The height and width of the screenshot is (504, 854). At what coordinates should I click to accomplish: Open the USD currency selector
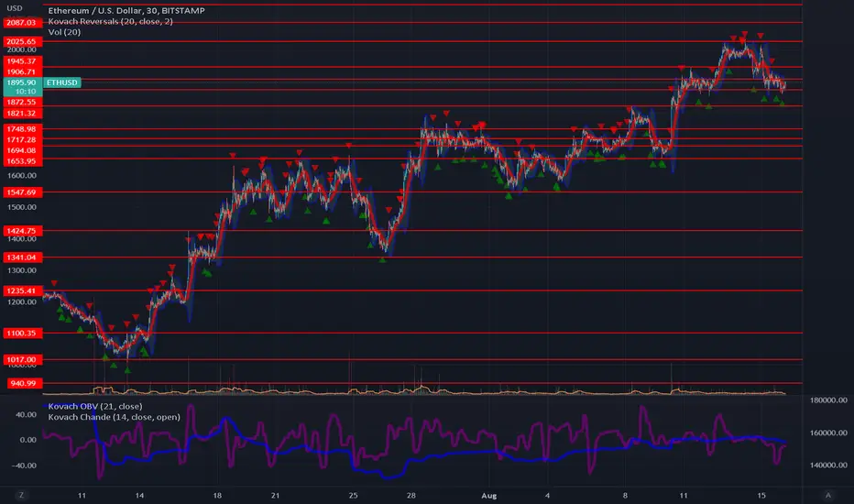[x=14, y=8]
